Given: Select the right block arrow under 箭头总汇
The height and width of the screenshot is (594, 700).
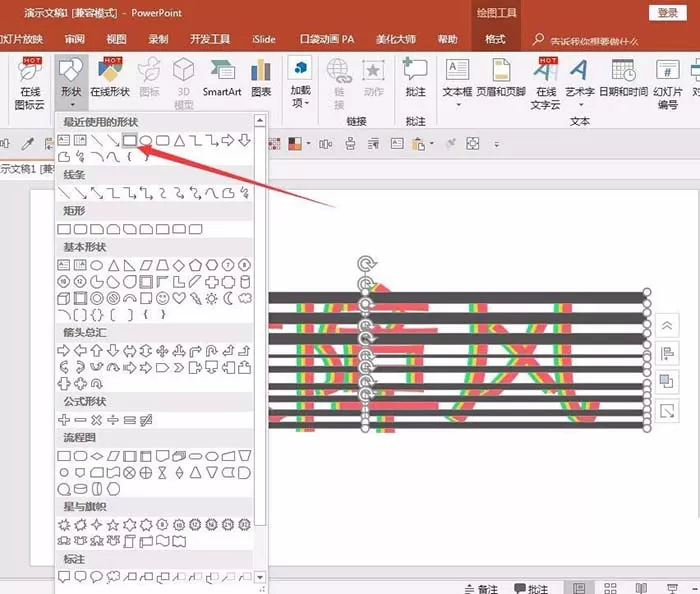Looking at the screenshot, I should tap(63, 351).
